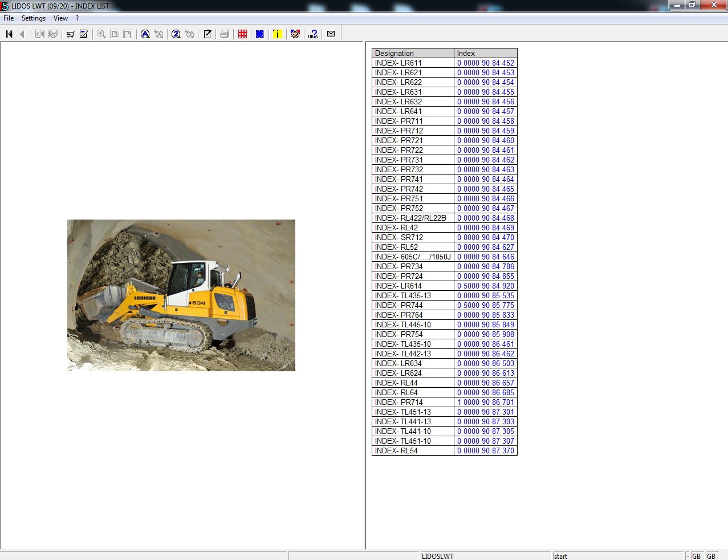Click the 'Index' column header
Image resolution: width=728 pixels, height=560 pixels.
(x=486, y=53)
